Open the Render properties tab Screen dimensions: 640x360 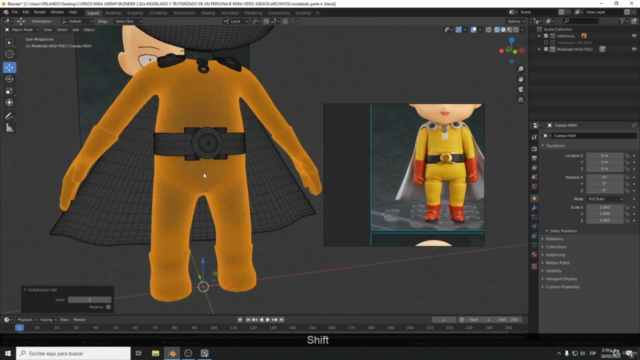[x=534, y=149]
